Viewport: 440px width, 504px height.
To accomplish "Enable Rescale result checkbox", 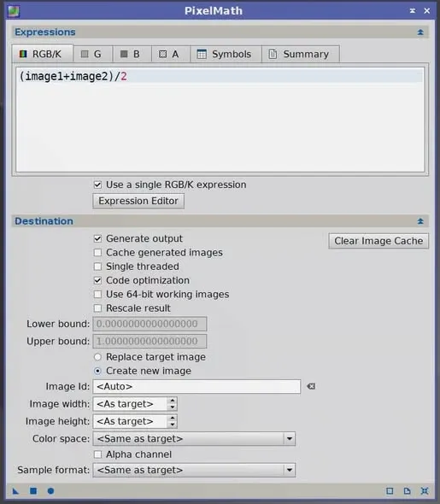I will pyautogui.click(x=97, y=308).
